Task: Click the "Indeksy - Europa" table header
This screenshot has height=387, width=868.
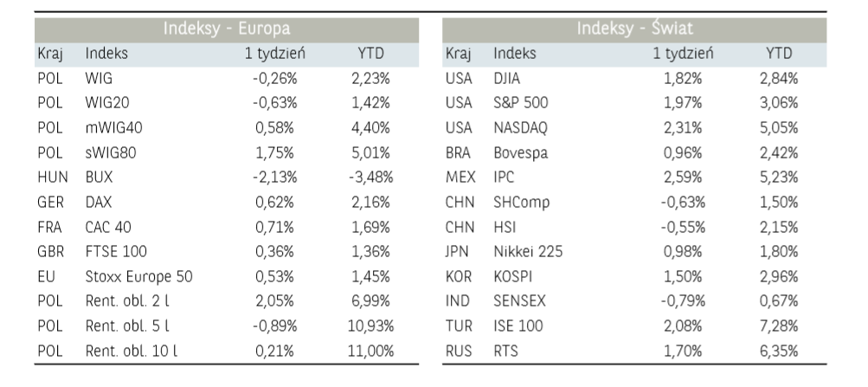Action: pyautogui.click(x=228, y=29)
